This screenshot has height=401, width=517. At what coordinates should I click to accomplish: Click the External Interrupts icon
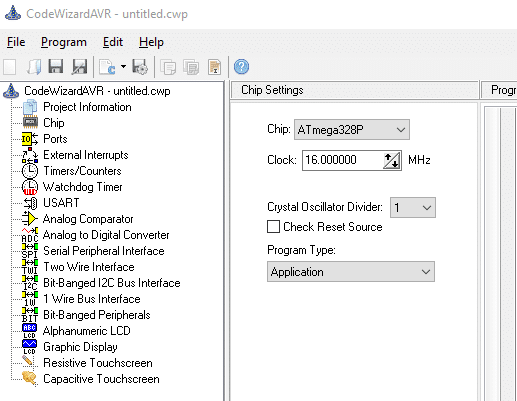[x=30, y=155]
